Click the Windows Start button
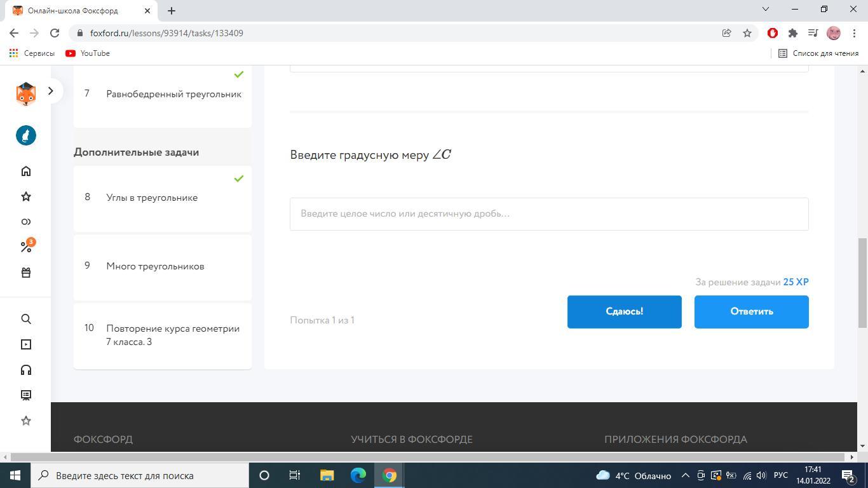This screenshot has height=488, width=868. point(15,475)
